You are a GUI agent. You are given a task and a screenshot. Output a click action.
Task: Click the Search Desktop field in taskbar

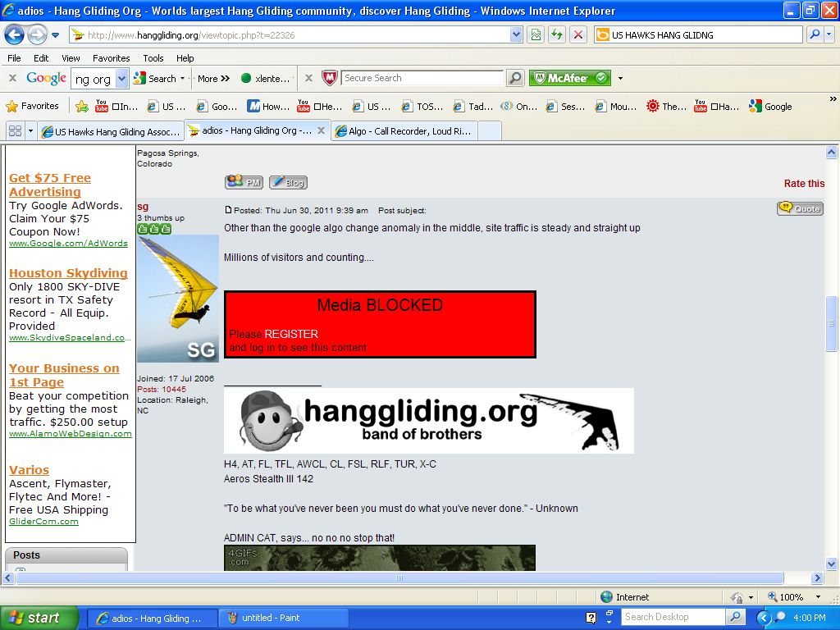click(674, 617)
